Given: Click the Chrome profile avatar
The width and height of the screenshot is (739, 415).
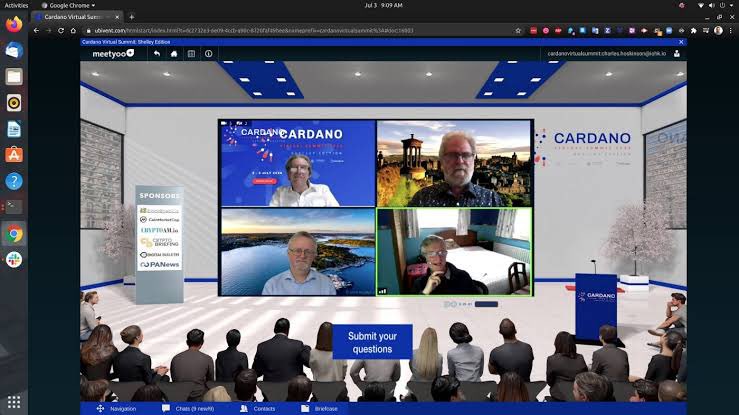Looking at the screenshot, I should pyautogui.click(x=718, y=31).
